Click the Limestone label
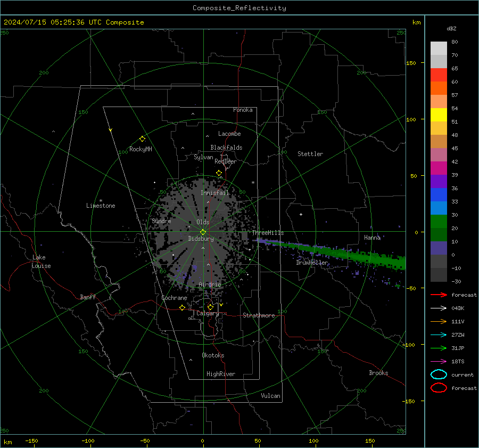Viewport: 479px width, 448px height. coord(101,206)
